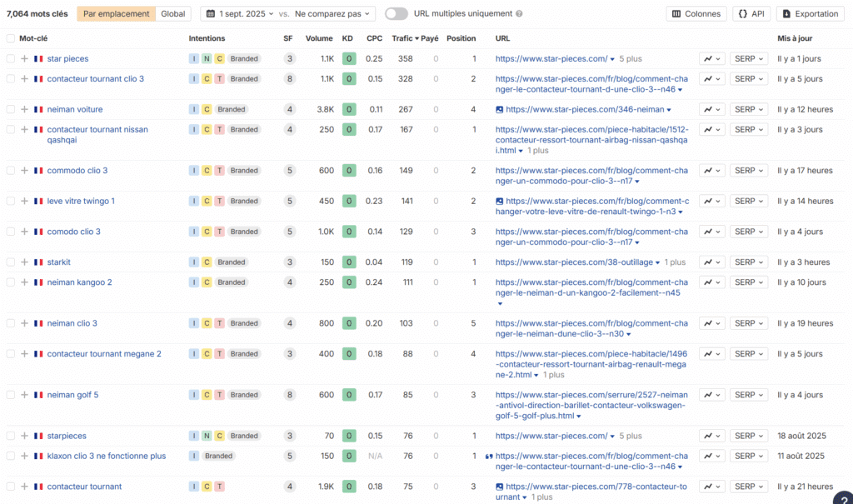Select checkbox for klaxon clio 3 row
Viewport: 853px width, 504px height.
(10, 457)
